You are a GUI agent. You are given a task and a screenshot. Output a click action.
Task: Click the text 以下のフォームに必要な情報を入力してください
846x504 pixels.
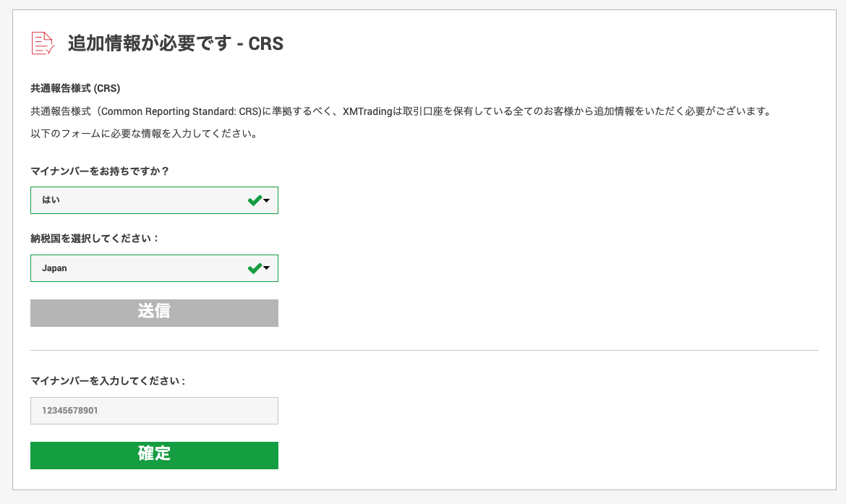144,134
